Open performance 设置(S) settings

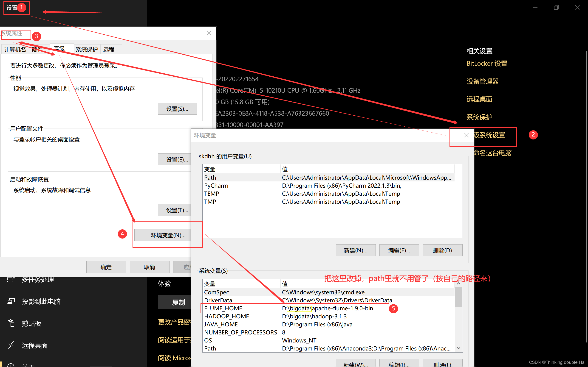point(177,108)
